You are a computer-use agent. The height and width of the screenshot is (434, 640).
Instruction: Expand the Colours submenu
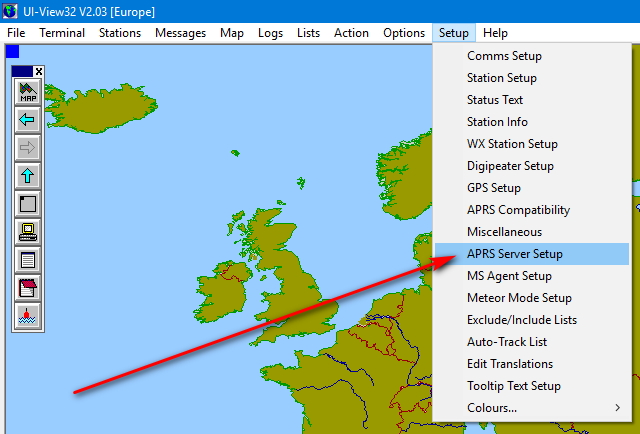pos(530,408)
